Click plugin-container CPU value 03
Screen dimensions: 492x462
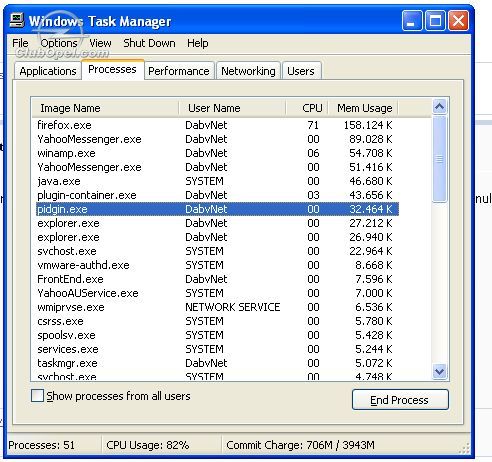pyautogui.click(x=313, y=195)
